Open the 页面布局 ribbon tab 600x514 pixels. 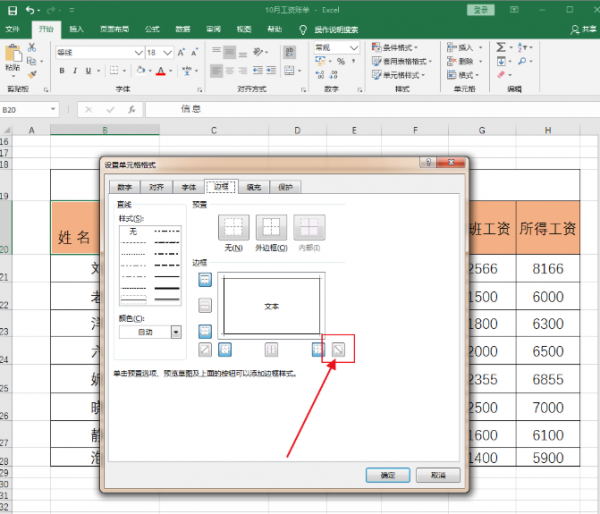(114, 29)
